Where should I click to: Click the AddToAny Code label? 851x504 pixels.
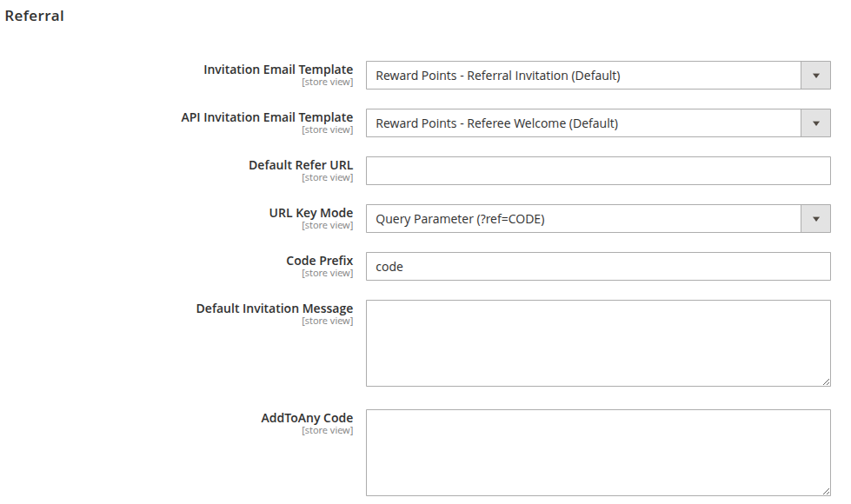click(x=307, y=418)
